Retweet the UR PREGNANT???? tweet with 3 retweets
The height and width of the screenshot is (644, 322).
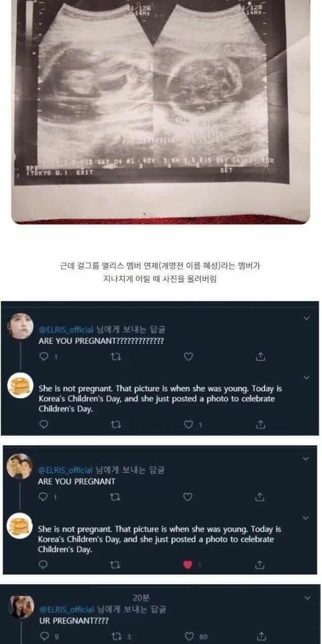point(115,636)
